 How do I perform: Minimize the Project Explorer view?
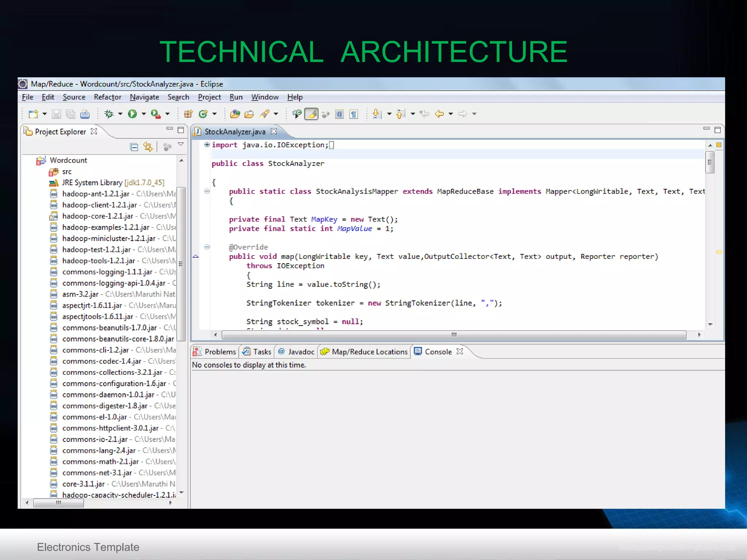click(169, 128)
